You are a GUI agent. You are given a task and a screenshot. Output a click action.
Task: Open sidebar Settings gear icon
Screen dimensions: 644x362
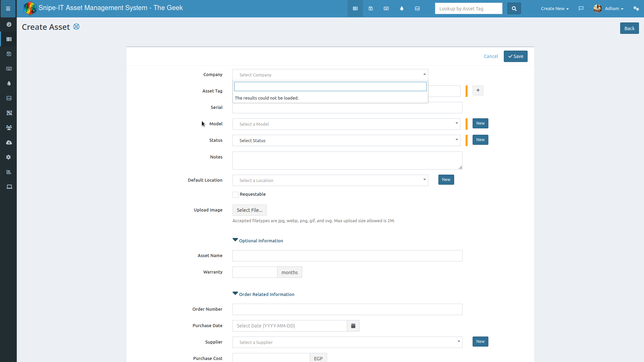point(9,157)
